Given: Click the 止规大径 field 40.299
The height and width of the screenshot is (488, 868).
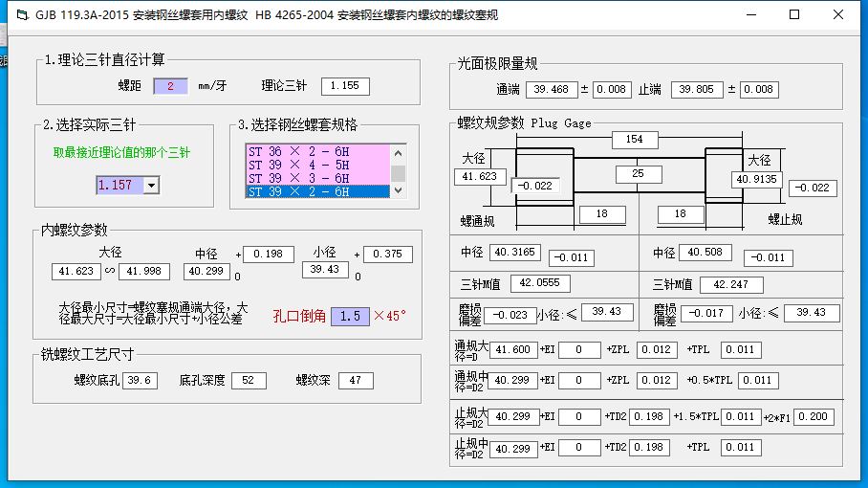Looking at the screenshot, I should (513, 416).
